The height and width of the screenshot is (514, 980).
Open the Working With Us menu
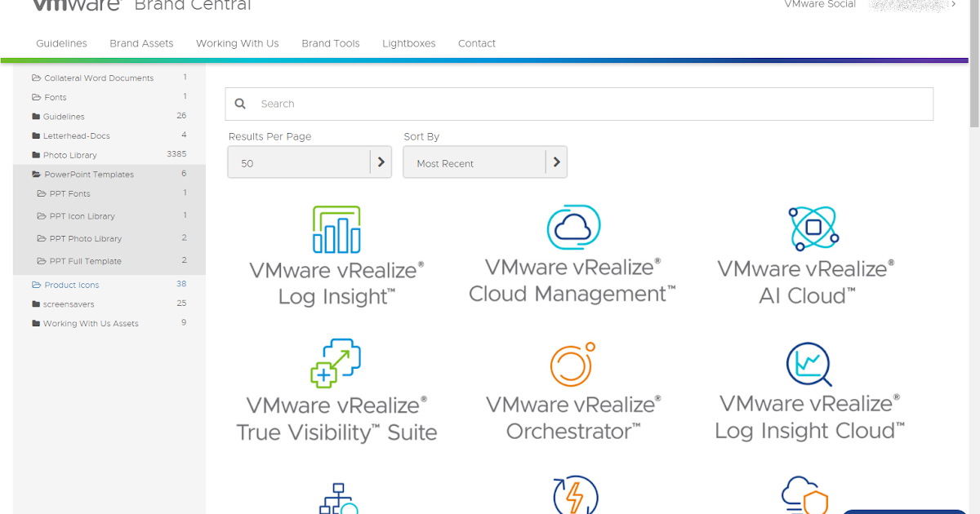click(237, 43)
